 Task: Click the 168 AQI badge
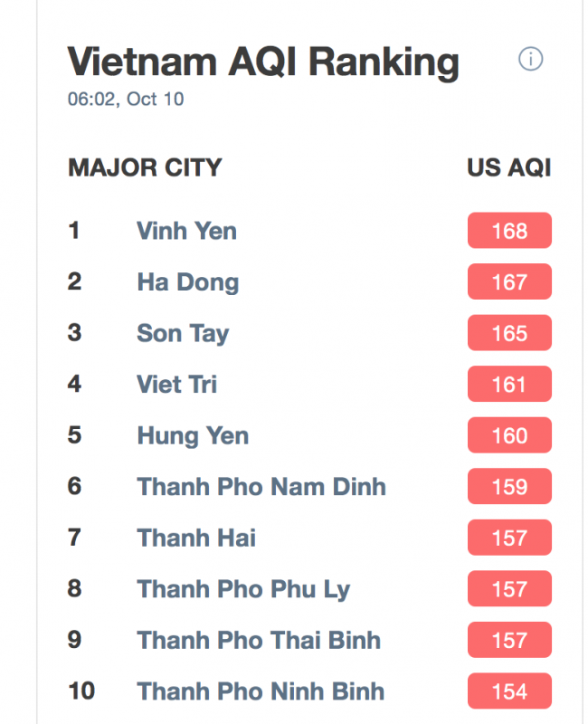[509, 231]
